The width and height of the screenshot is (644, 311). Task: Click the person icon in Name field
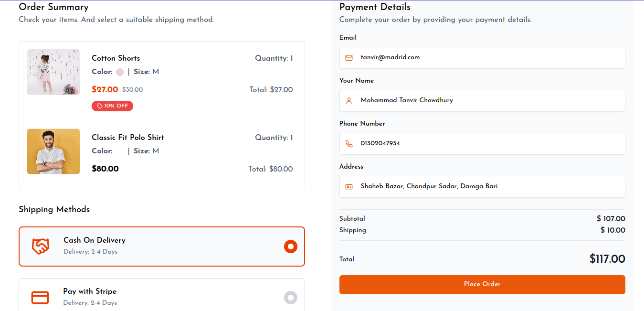pyautogui.click(x=349, y=101)
